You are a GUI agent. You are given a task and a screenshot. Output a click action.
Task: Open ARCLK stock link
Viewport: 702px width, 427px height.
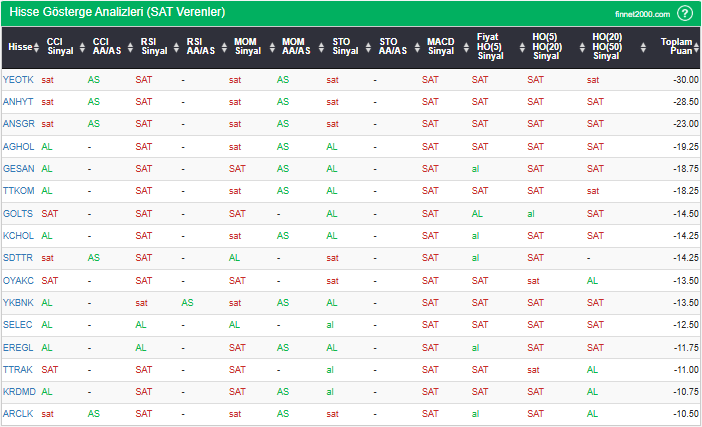18,414
